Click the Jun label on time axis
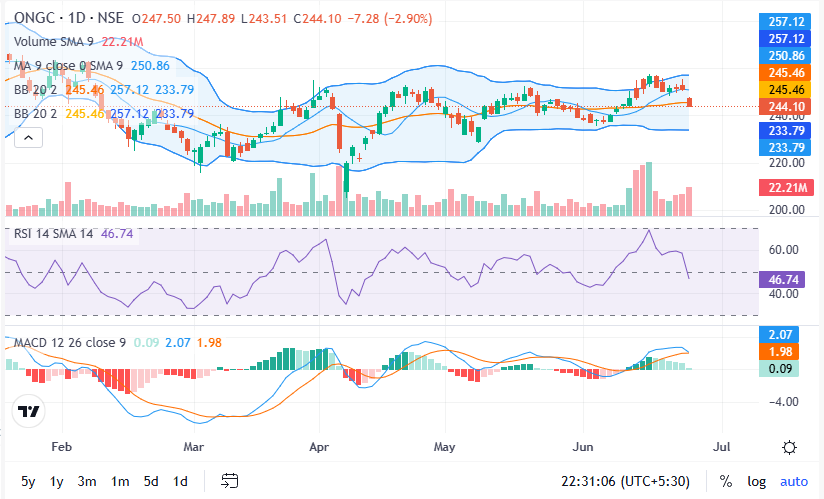 582,447
